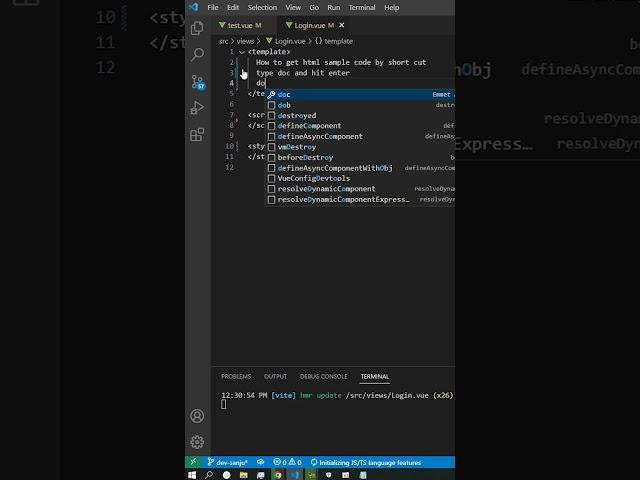Open the Extensions view
Screen dimensions: 640x480
[x=198, y=134]
